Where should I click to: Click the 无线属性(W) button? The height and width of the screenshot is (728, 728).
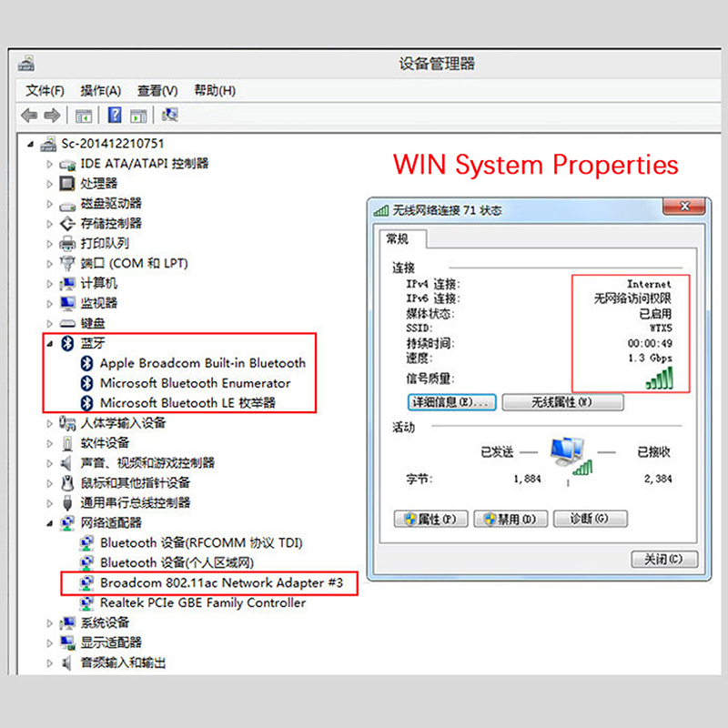point(562,402)
